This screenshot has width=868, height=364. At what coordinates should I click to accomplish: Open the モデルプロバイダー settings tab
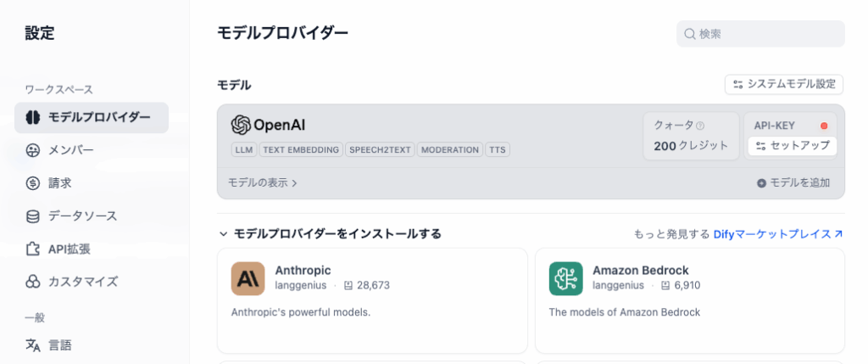[92, 117]
